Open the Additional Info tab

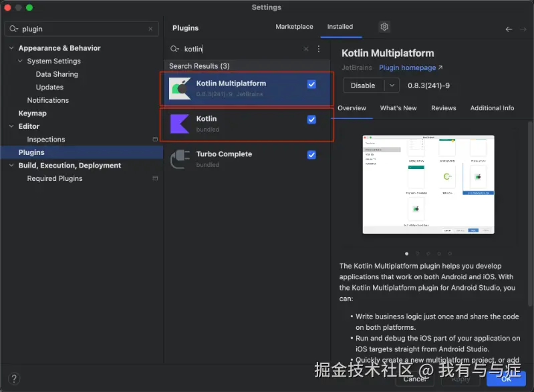[x=492, y=108]
